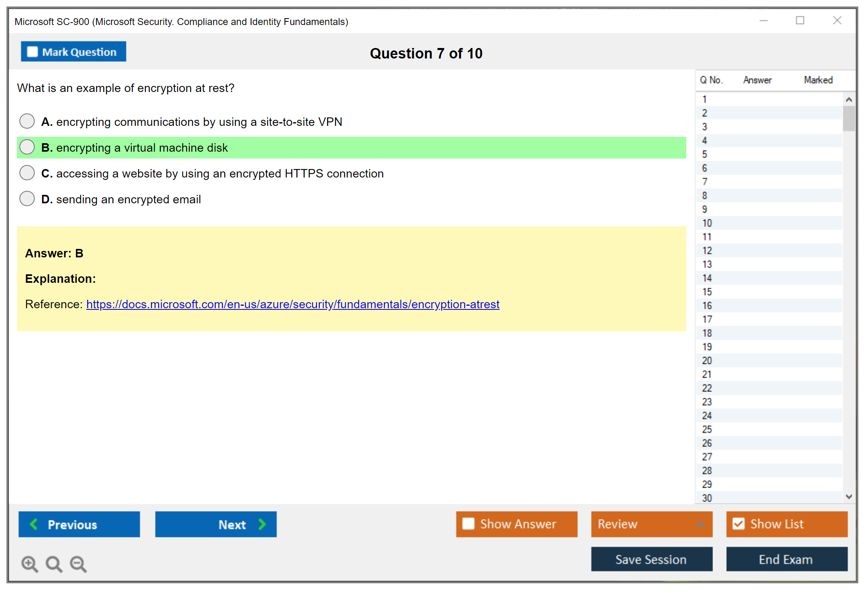
Task: Expand the Review dropdown arrow
Action: point(700,524)
